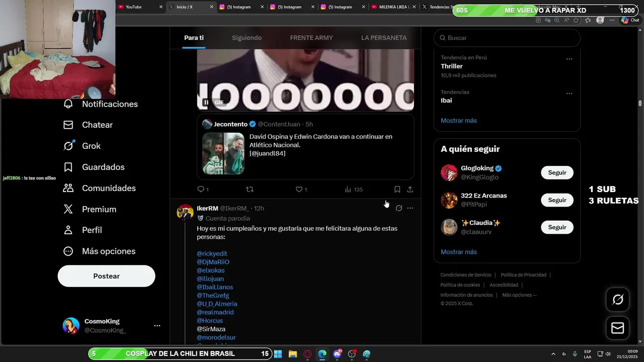Go to Perfil in the sidebar
Screen dimensions: 644x362
(83, 230)
